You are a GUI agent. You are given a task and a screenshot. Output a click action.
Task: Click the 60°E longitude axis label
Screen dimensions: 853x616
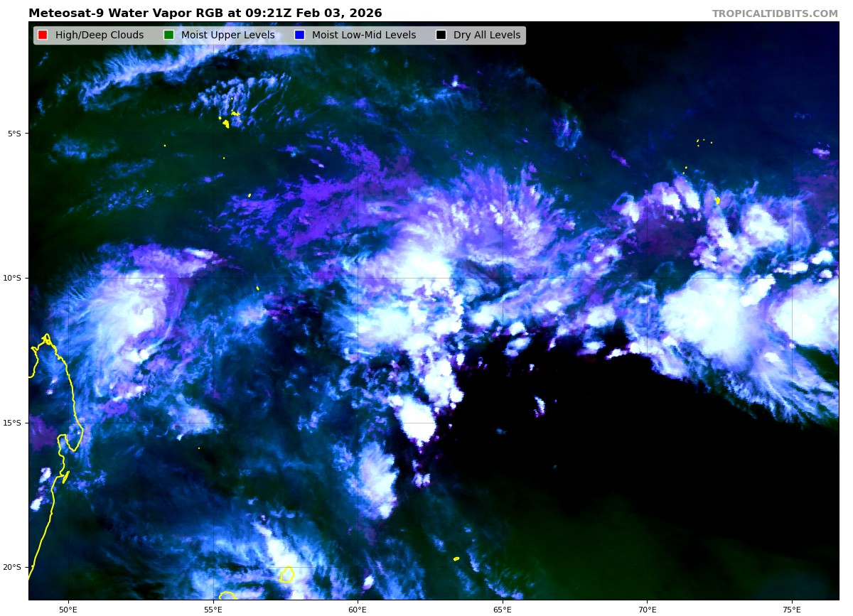(x=358, y=609)
